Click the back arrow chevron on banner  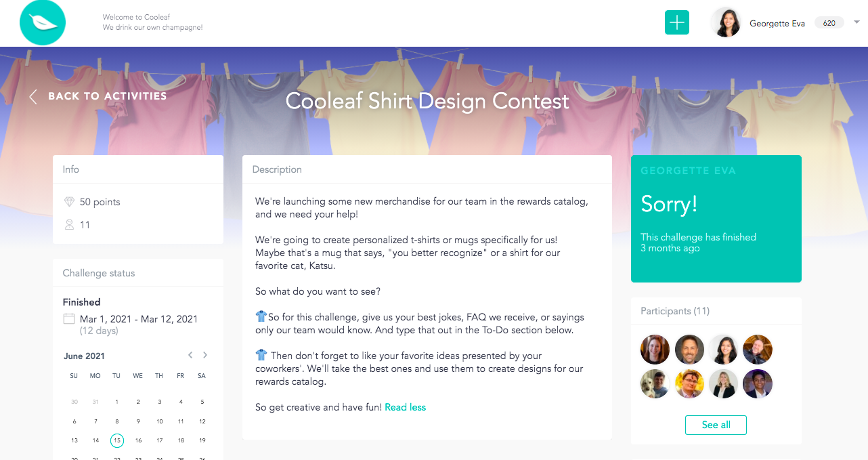coord(33,96)
